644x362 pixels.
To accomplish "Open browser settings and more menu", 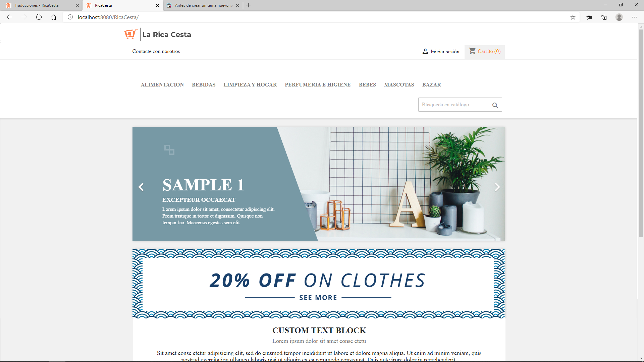I will click(635, 17).
